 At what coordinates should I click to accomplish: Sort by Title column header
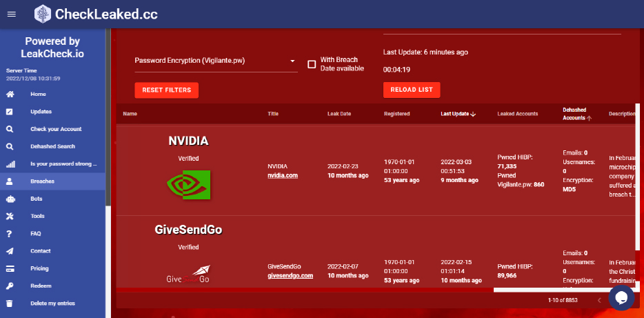273,114
